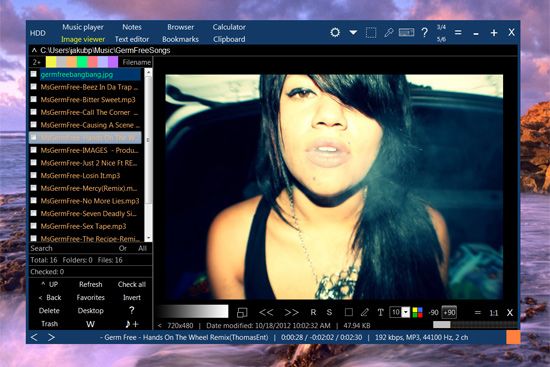Screen dimensions: 550x367
Task: Click Check all button
Action: 132,284
